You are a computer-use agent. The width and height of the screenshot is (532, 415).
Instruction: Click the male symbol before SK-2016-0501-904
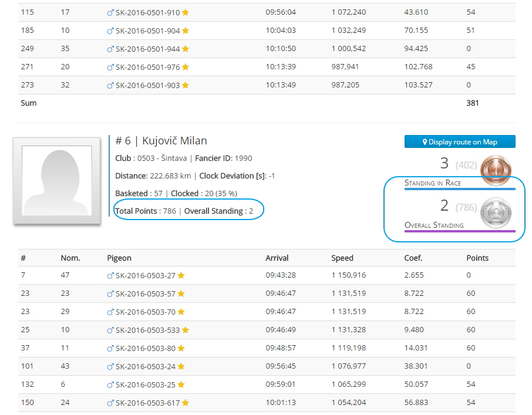[110, 31]
